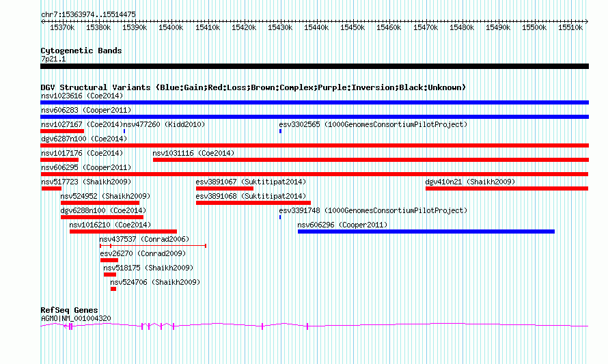Click the esv3891067 (Suktitipat2014) label
608x364 pixels.
251,182
